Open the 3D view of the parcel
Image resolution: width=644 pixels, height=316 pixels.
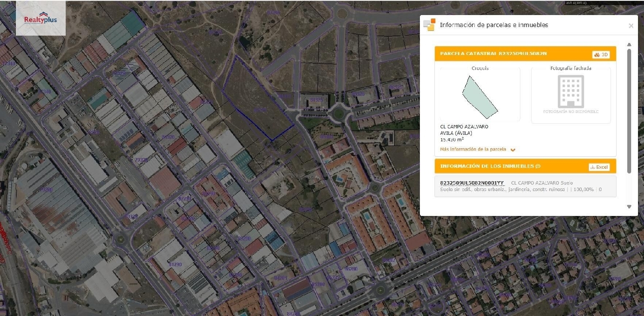click(x=601, y=55)
